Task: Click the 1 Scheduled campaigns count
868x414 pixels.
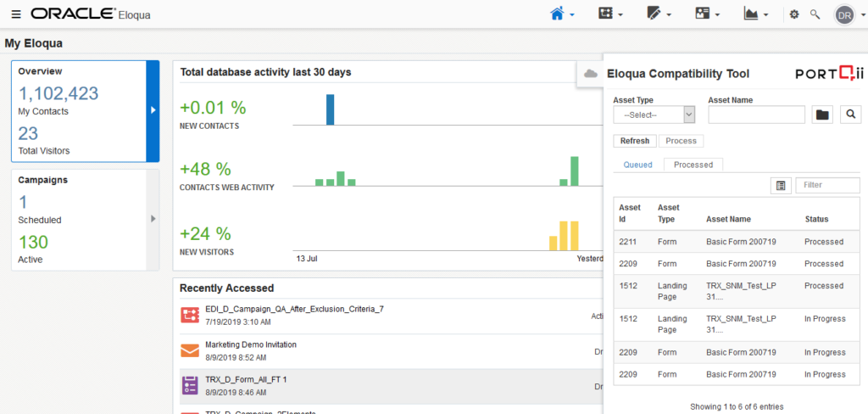Action: [23, 202]
